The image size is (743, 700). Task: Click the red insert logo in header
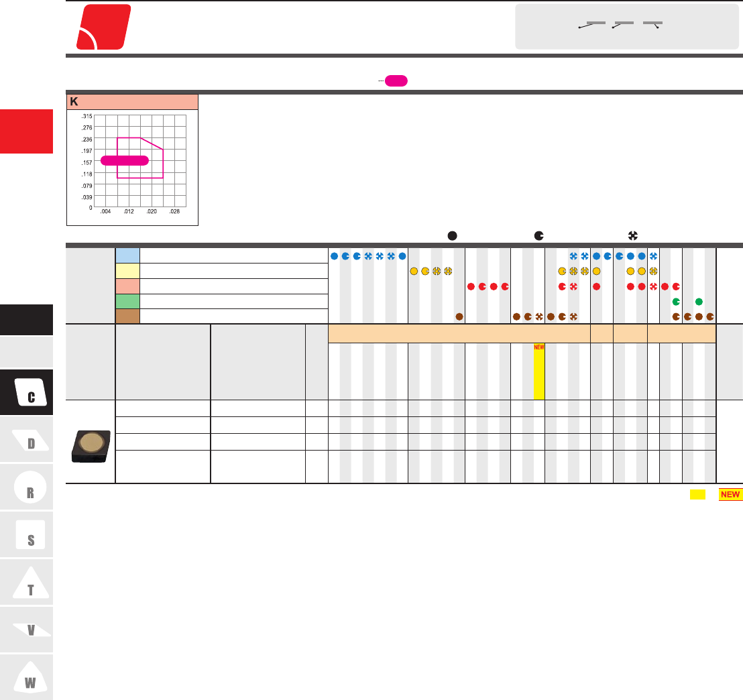pyautogui.click(x=103, y=27)
